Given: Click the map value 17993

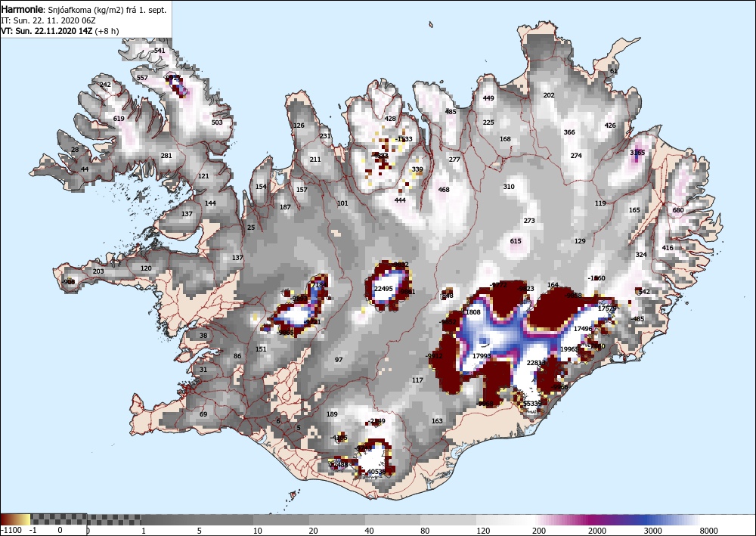Looking at the screenshot, I should point(482,356).
